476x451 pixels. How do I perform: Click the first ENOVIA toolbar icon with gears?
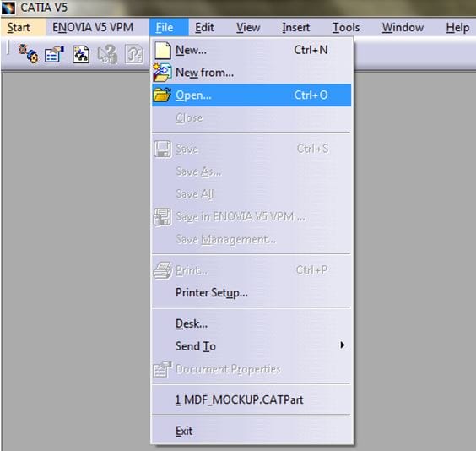[x=28, y=54]
